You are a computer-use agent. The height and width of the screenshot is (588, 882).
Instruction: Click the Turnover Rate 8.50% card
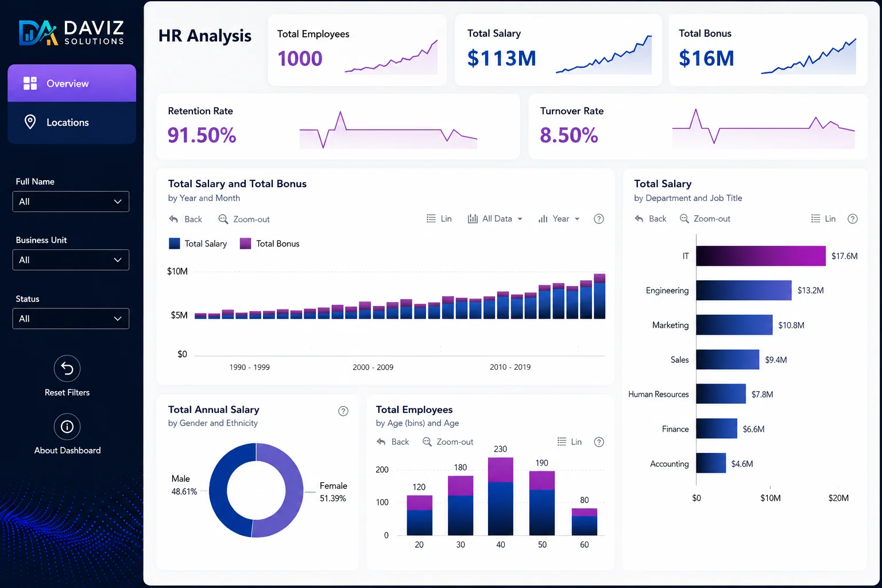698,127
